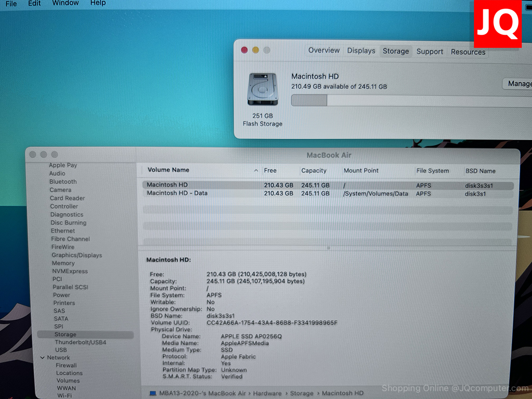This screenshot has width=532, height=399.
Task: Select Card Reader in the sidebar
Action: click(67, 198)
